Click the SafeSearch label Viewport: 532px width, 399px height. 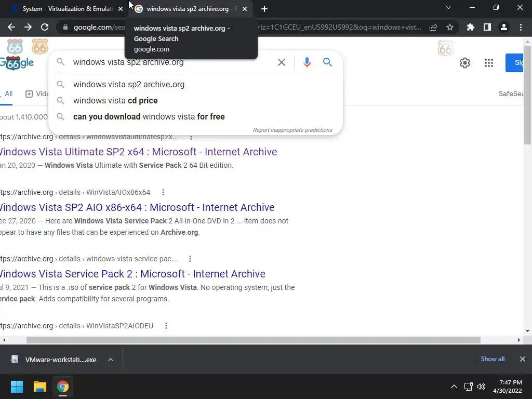click(511, 94)
